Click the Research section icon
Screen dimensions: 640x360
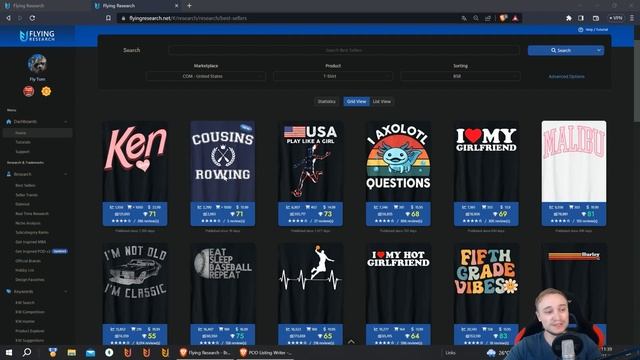tap(9, 174)
